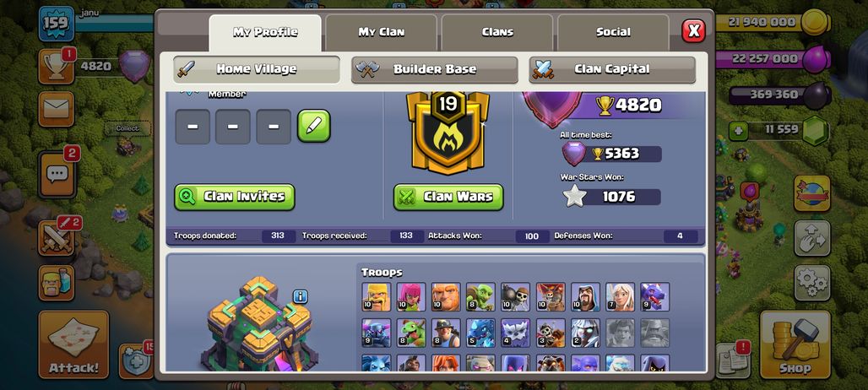
Task: Open the crossed swords clan war icon
Action: 57,238
